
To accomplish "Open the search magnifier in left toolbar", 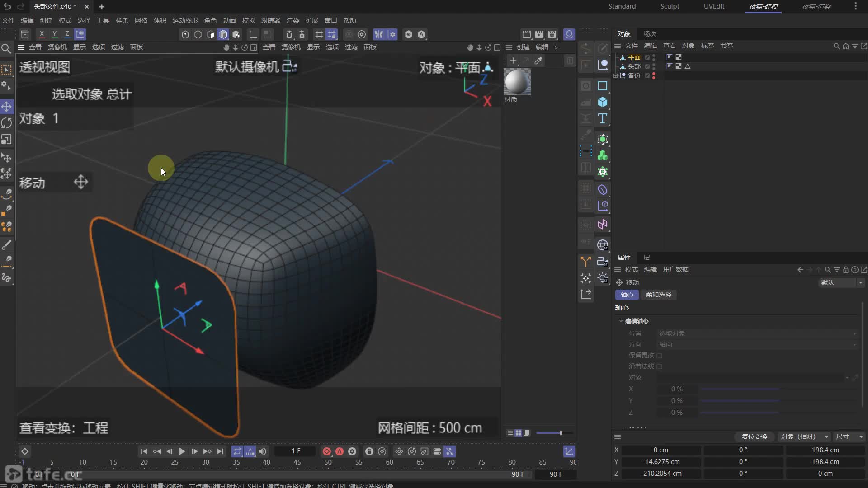I will pos(6,48).
